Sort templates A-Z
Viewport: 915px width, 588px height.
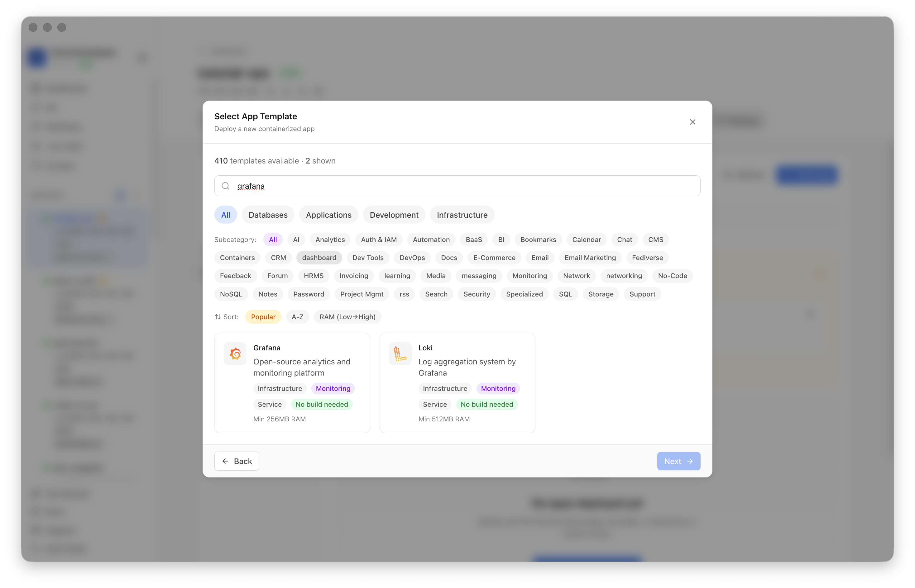click(x=297, y=316)
